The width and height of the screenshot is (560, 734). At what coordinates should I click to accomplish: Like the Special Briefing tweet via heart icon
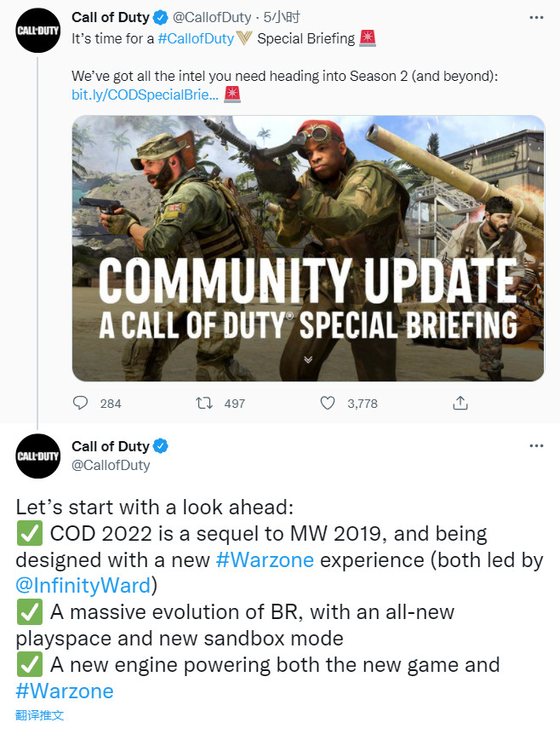click(x=328, y=403)
